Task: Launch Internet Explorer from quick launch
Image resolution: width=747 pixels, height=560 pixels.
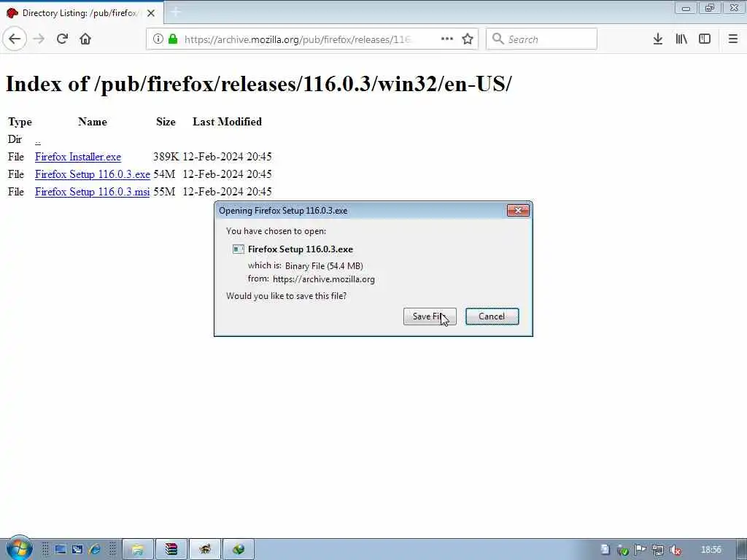Action: coord(94,550)
